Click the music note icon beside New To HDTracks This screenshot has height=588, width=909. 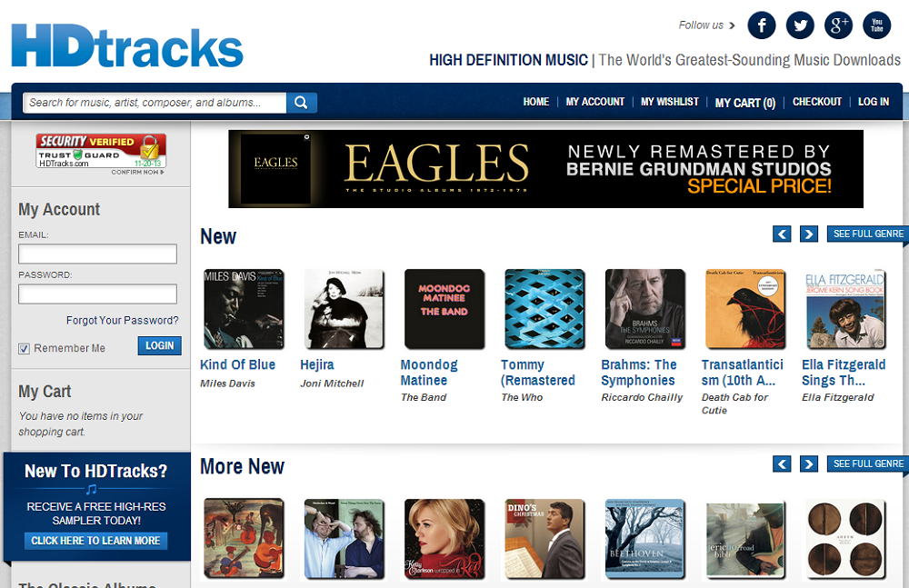[x=91, y=489]
